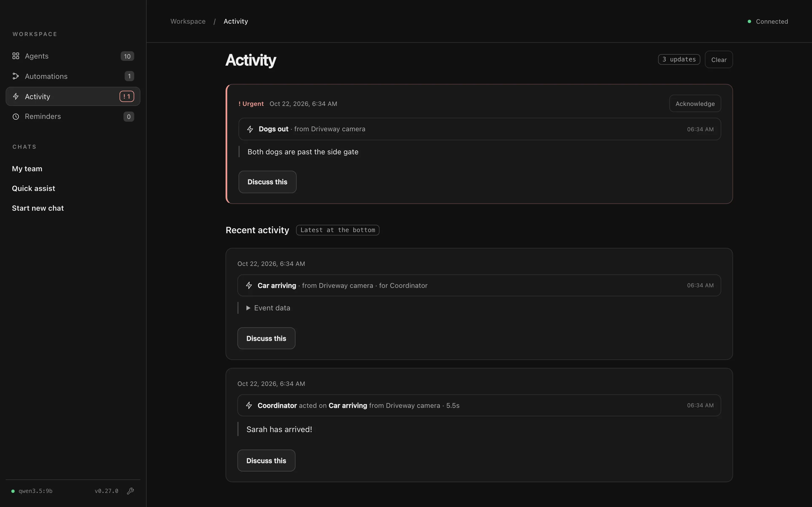Discuss the Sarah has arrived event
The height and width of the screenshot is (507, 812).
coord(266,461)
